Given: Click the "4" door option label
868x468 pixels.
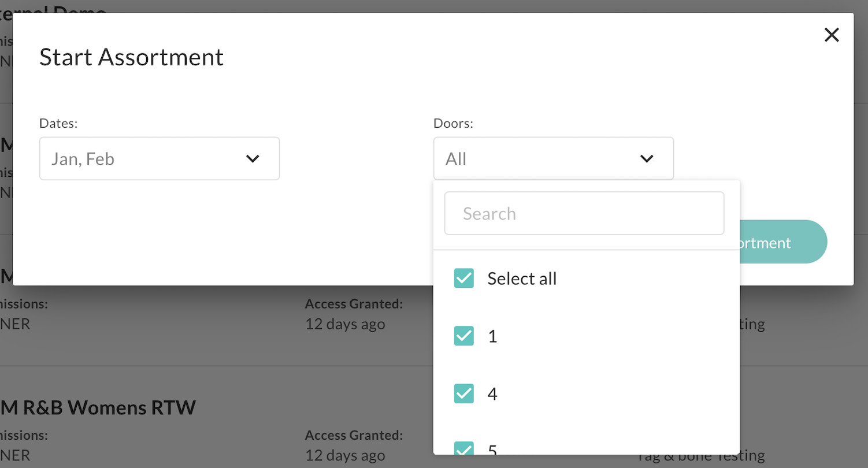Looking at the screenshot, I should (492, 394).
